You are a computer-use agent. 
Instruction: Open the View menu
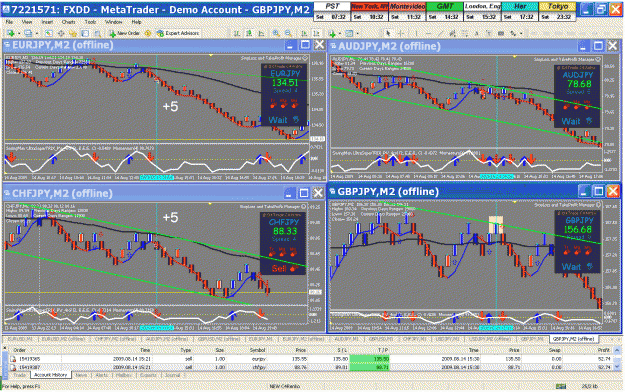click(27, 22)
